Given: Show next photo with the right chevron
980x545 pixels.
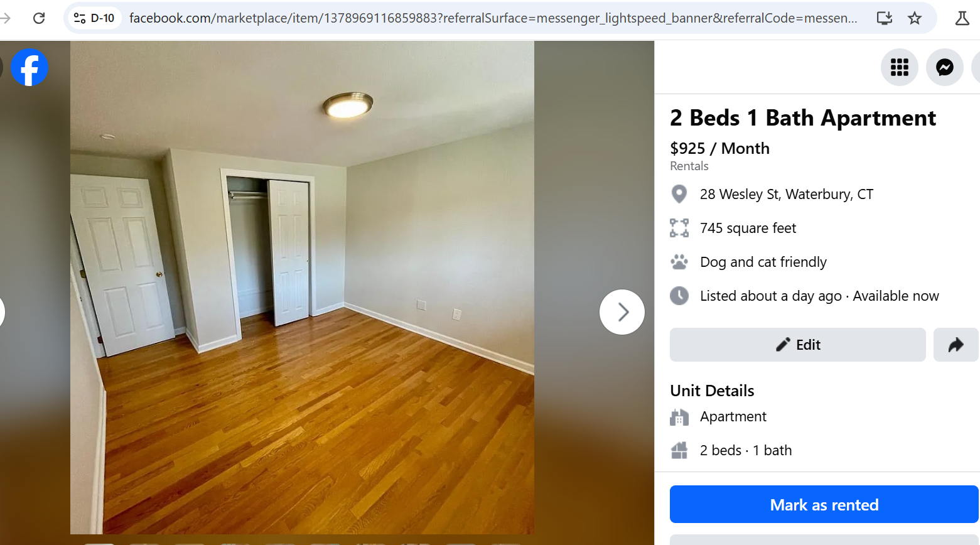Looking at the screenshot, I should point(622,312).
